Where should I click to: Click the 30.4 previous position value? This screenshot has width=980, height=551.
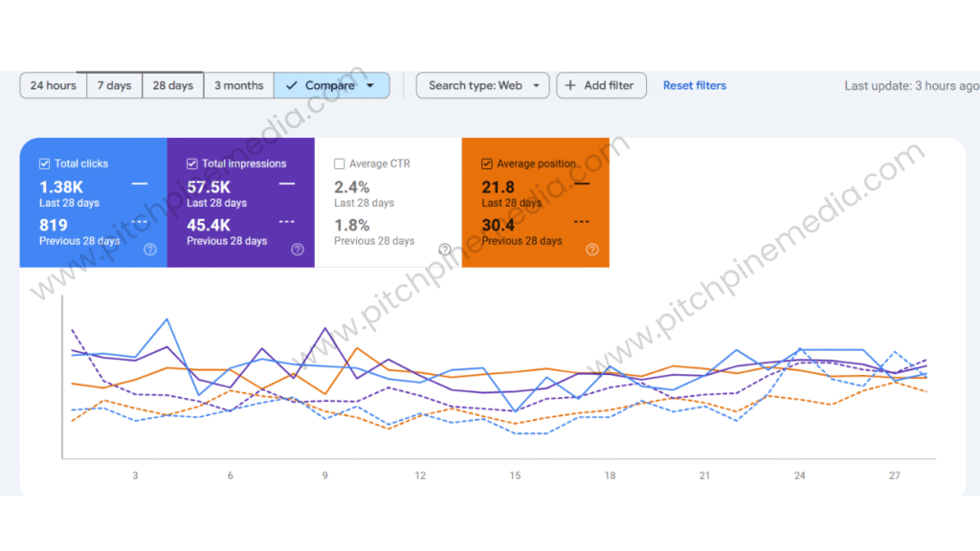click(x=498, y=225)
